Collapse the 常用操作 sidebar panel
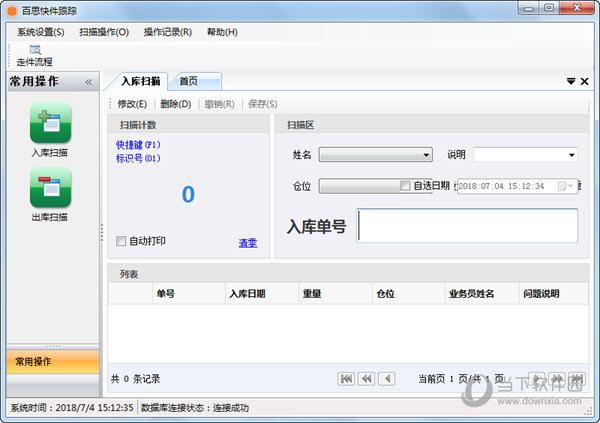The width and height of the screenshot is (600, 423). (89, 82)
